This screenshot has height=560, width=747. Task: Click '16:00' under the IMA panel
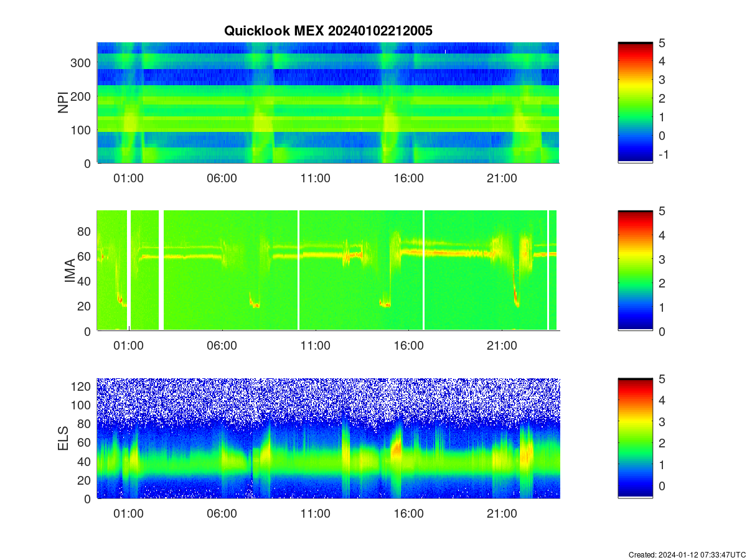click(408, 346)
